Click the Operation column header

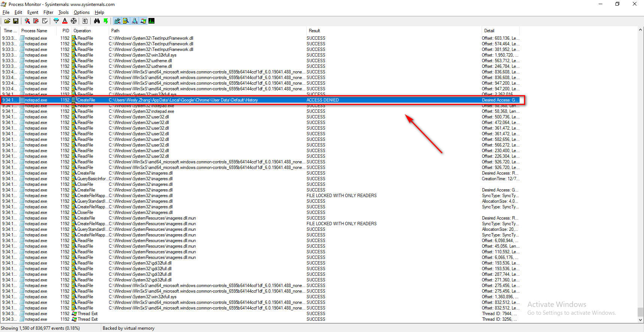pyautogui.click(x=90, y=31)
